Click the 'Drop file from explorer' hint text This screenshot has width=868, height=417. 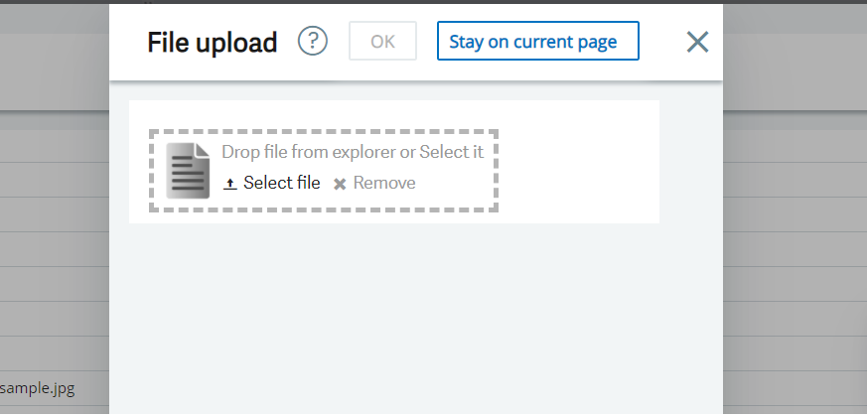tap(307, 152)
